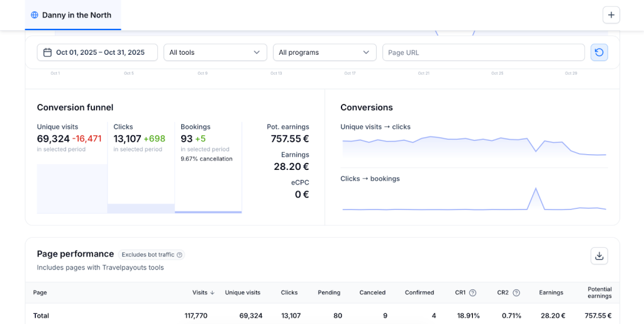Click the calendar icon in date field
The height and width of the screenshot is (324, 644).
click(x=47, y=52)
